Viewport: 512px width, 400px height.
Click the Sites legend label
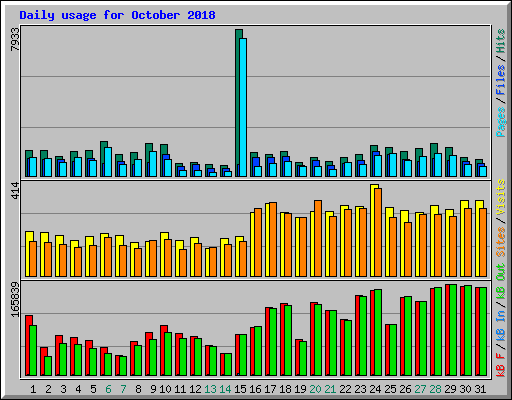tap(501, 241)
